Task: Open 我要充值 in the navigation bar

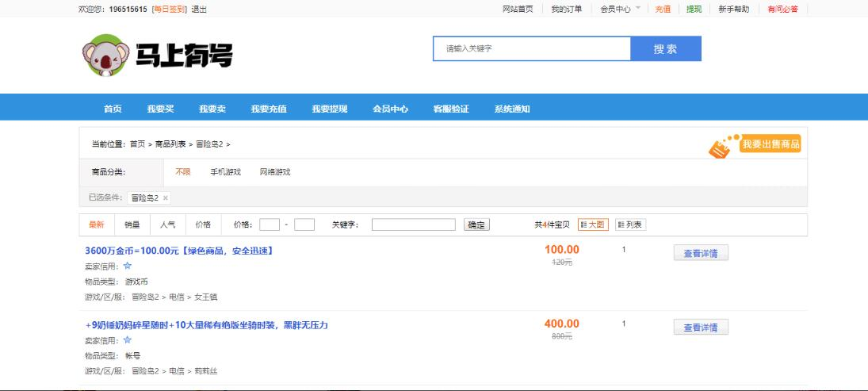Action: 269,109
